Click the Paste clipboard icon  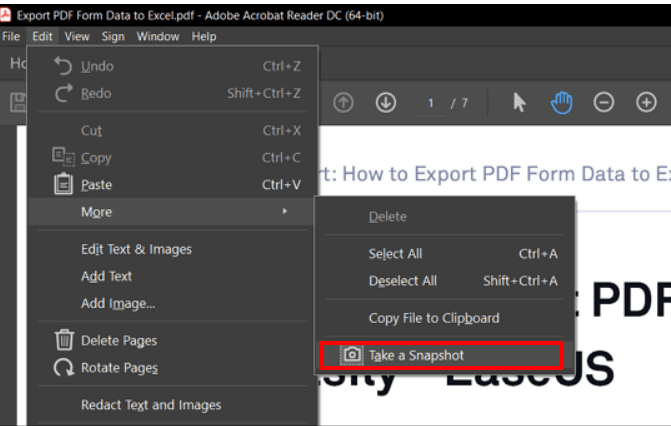[63, 184]
